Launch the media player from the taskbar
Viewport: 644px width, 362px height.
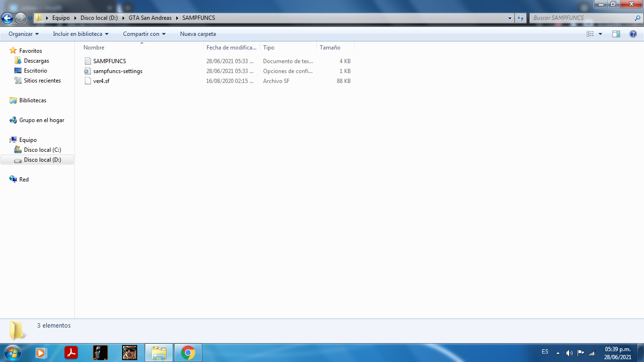(x=41, y=353)
